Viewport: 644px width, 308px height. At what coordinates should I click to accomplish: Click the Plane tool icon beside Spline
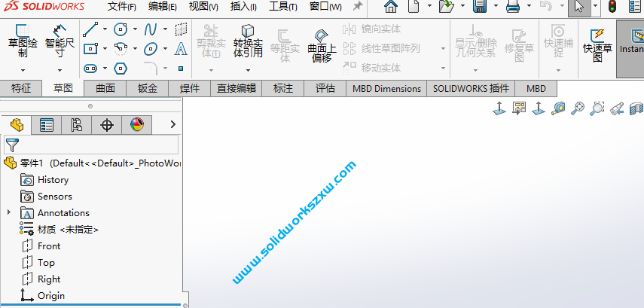[181, 29]
